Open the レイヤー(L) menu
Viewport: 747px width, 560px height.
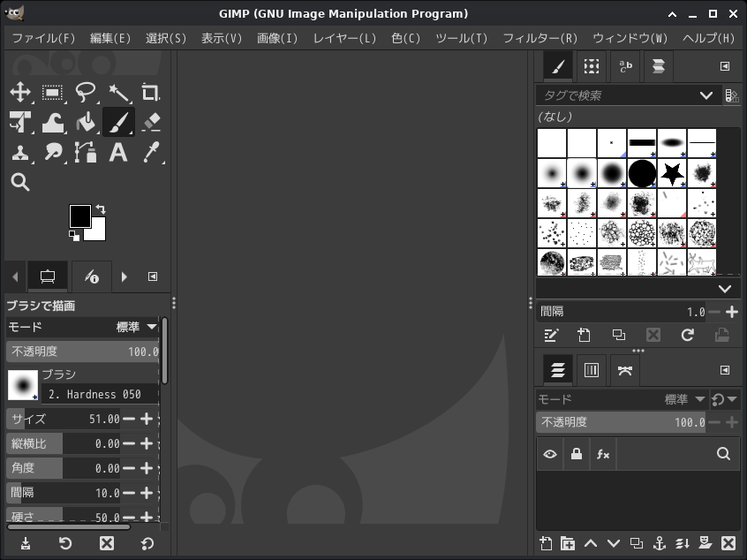click(x=344, y=38)
